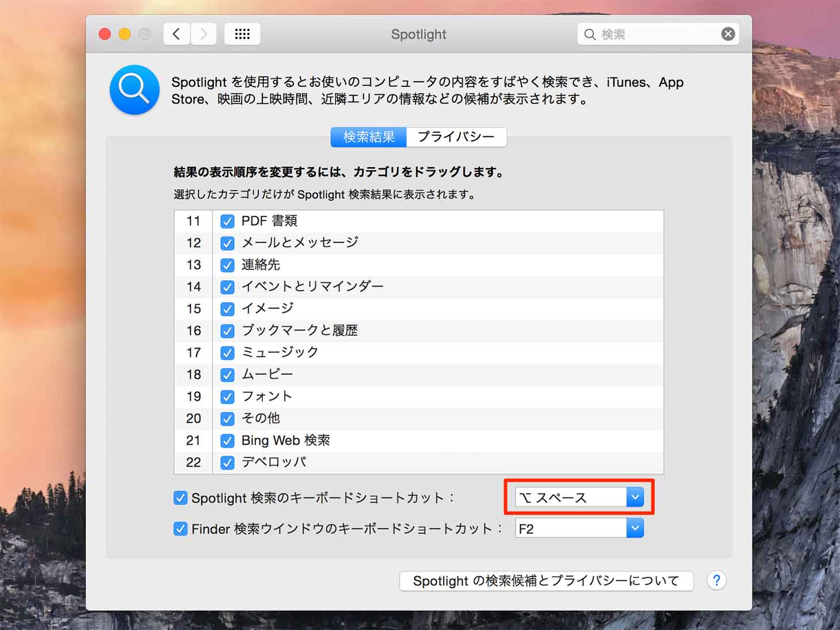Uncheck the デベロッパ category
Screen dimensions: 840x630
pyautogui.click(x=227, y=463)
